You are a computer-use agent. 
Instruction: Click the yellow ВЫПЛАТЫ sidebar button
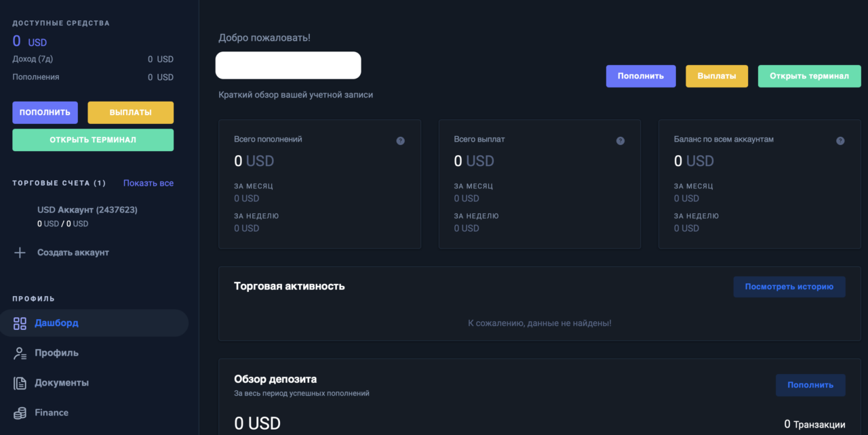click(x=130, y=112)
